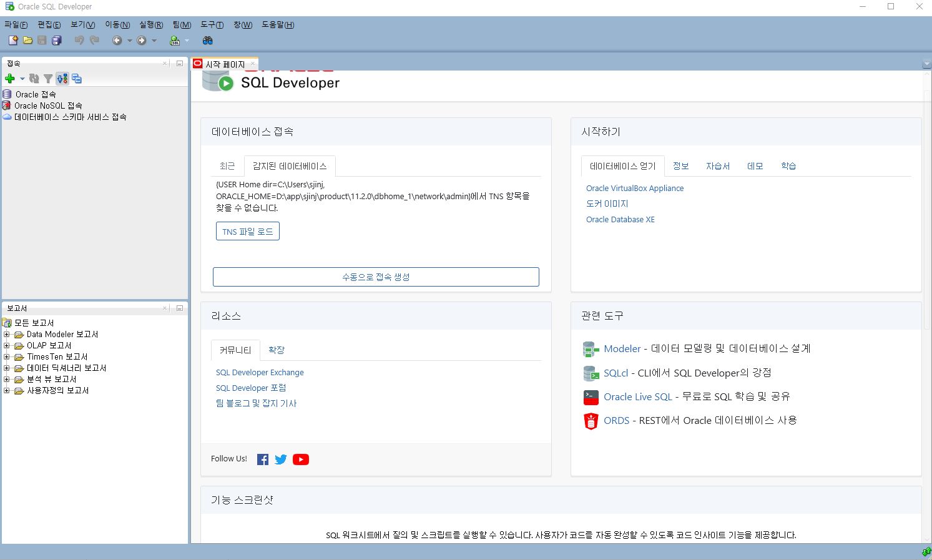Open the 도구(T) menu
Viewport: 932px width, 560px height.
[212, 25]
